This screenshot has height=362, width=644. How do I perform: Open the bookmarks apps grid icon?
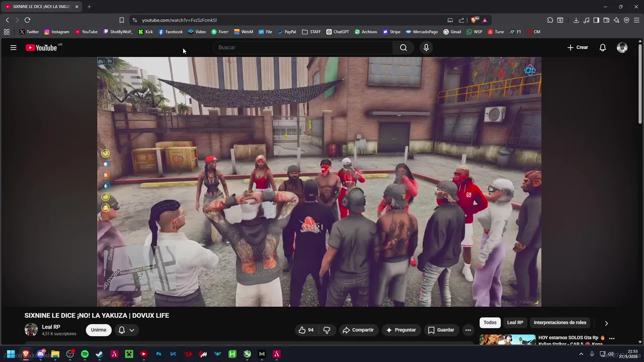[x=7, y=32]
